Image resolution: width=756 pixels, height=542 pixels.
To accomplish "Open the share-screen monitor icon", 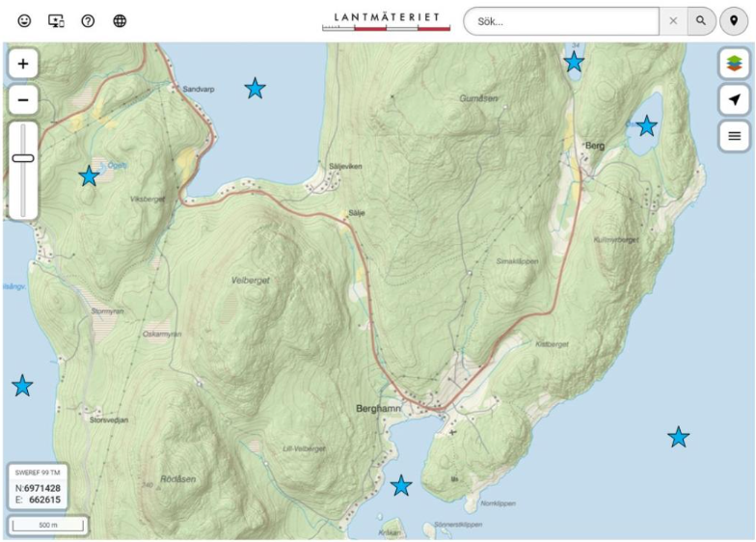I will point(56,20).
